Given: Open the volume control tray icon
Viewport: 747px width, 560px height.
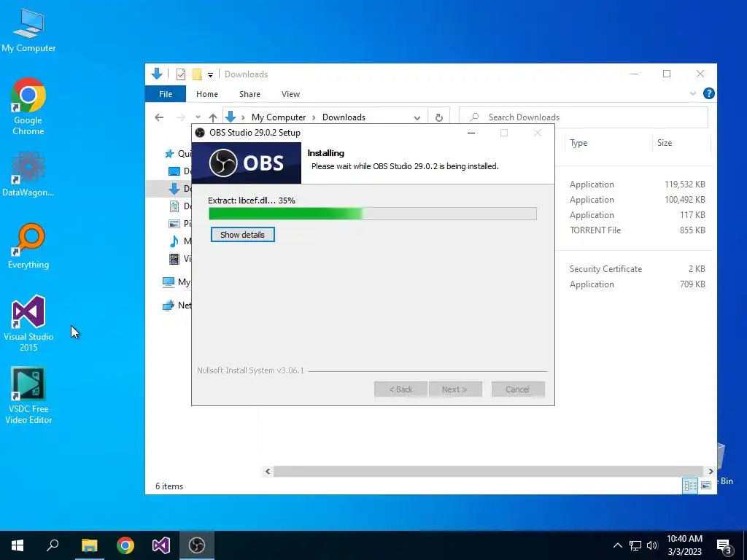Looking at the screenshot, I should click(x=652, y=545).
